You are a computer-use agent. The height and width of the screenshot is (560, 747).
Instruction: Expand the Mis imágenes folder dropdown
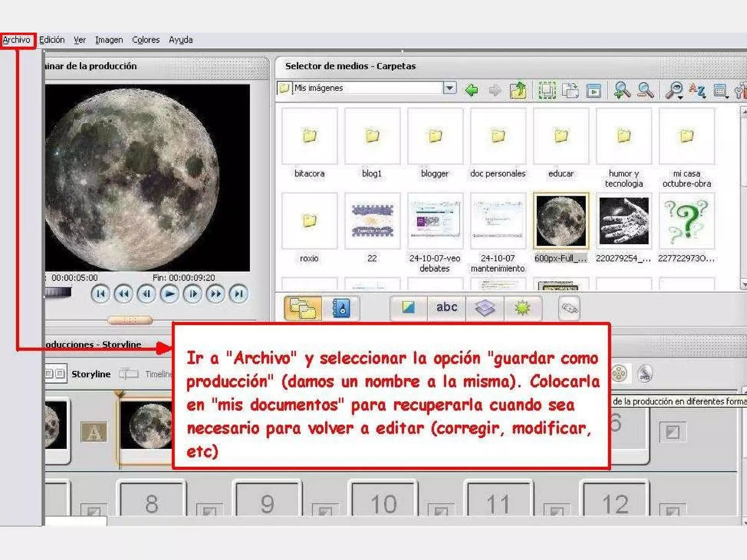click(450, 88)
